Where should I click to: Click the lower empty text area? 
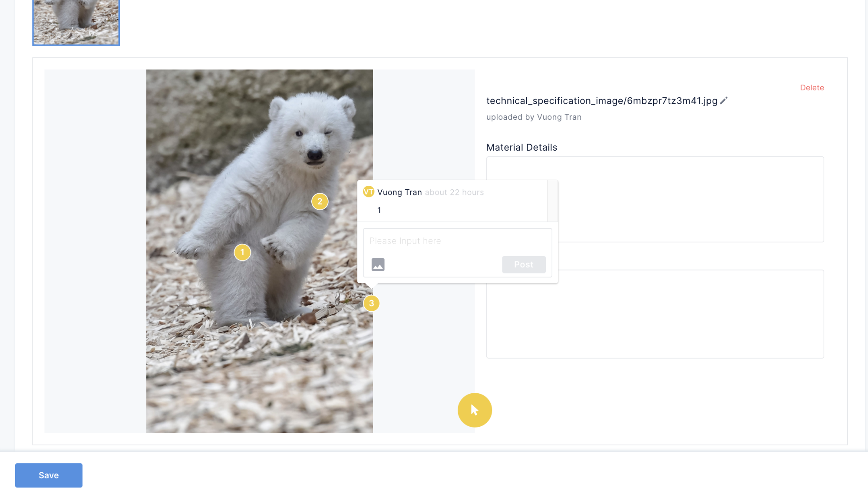[x=690, y=314]
